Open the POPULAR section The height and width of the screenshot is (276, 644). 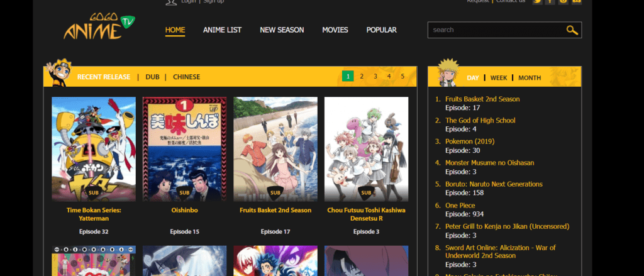pyautogui.click(x=382, y=30)
